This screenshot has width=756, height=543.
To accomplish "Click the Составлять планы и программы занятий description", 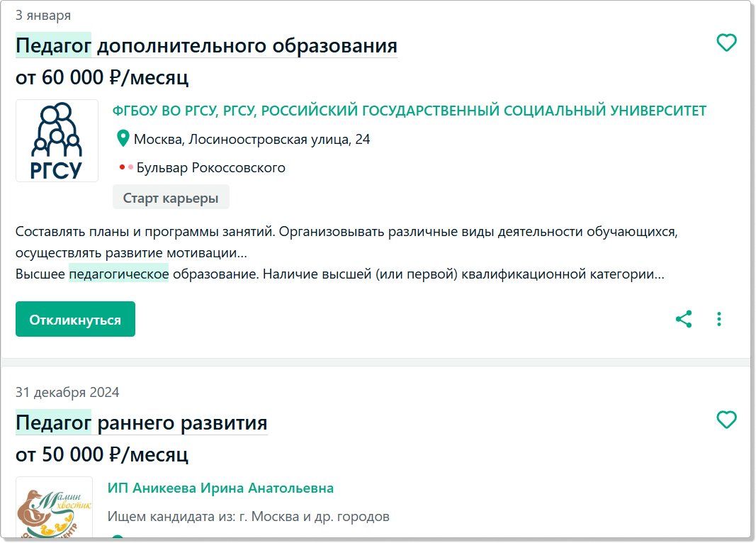I will coord(346,242).
